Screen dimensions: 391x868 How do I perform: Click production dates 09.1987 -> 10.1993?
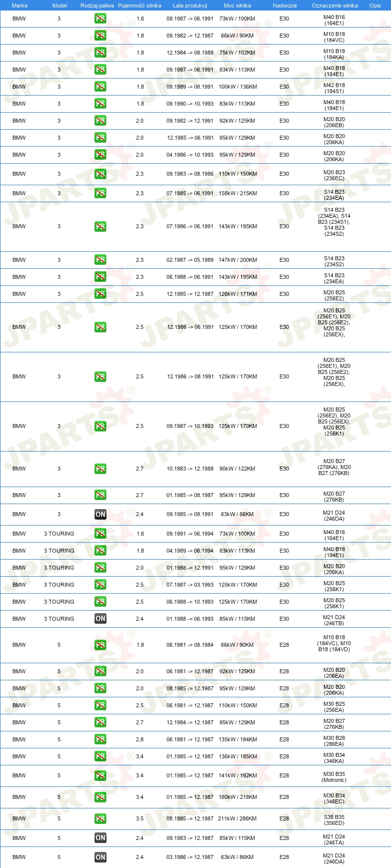click(190, 426)
